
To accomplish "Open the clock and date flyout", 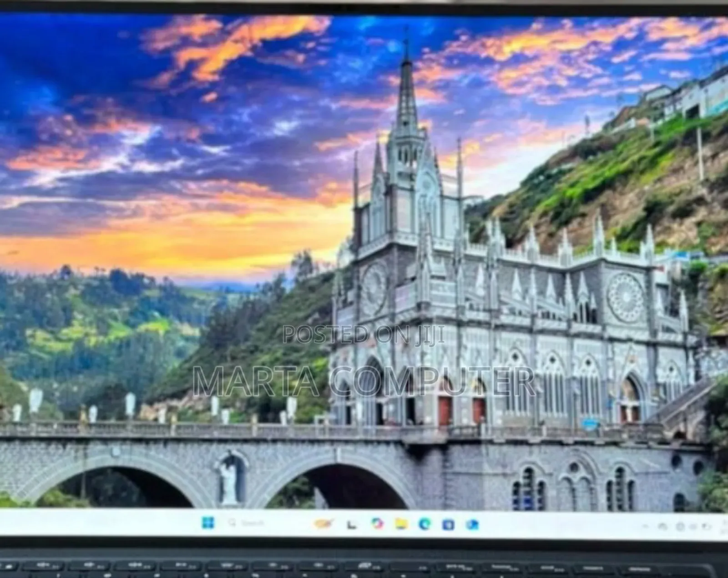I will [x=723, y=527].
